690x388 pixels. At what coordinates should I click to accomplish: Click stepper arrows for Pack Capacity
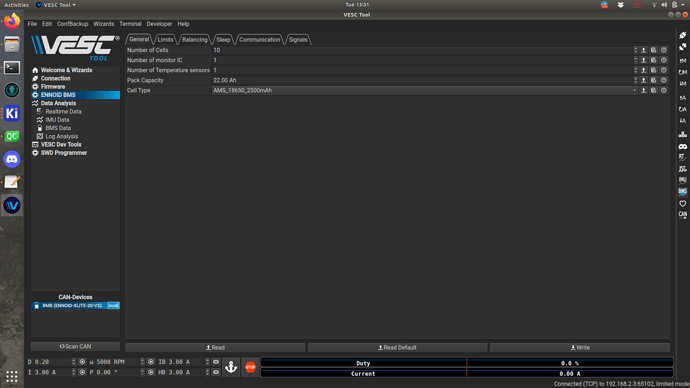pyautogui.click(x=635, y=81)
